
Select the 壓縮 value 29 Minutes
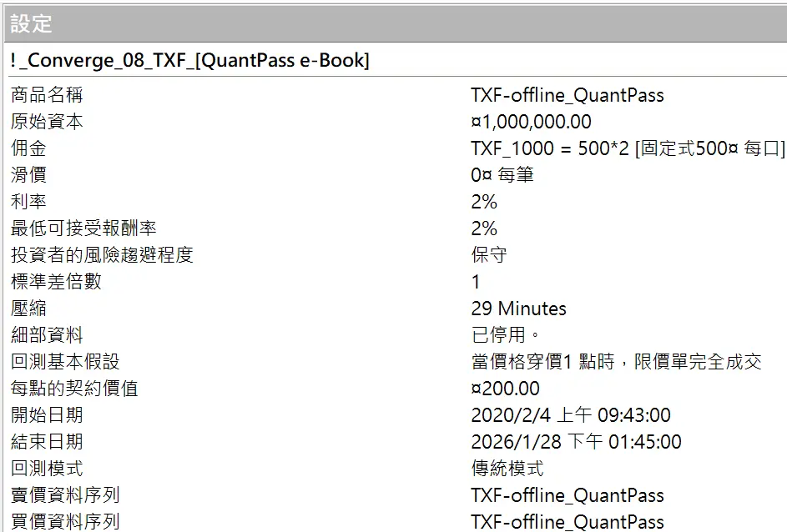click(518, 309)
